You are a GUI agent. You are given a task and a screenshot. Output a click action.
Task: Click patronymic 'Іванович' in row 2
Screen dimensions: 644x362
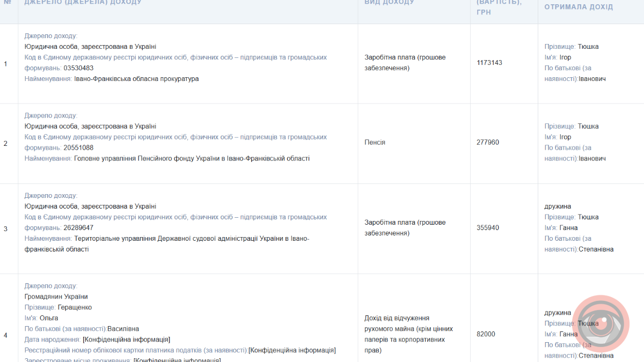click(x=592, y=159)
